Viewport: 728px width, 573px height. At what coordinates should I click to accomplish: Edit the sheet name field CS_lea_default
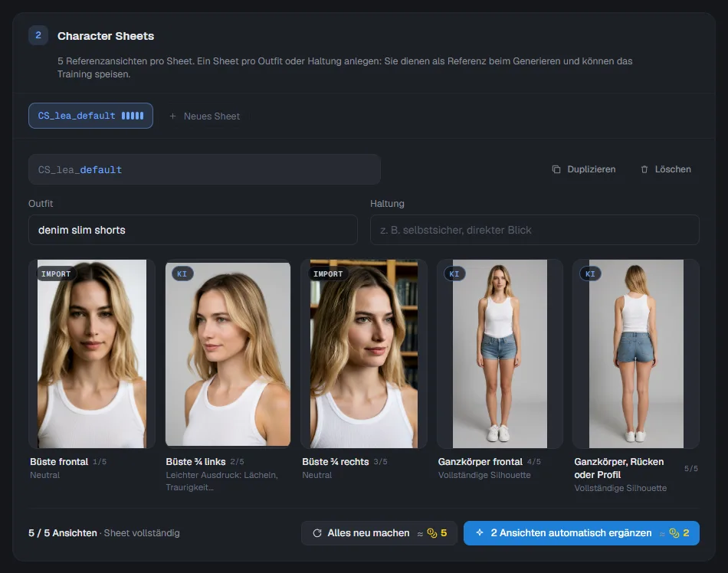point(205,169)
